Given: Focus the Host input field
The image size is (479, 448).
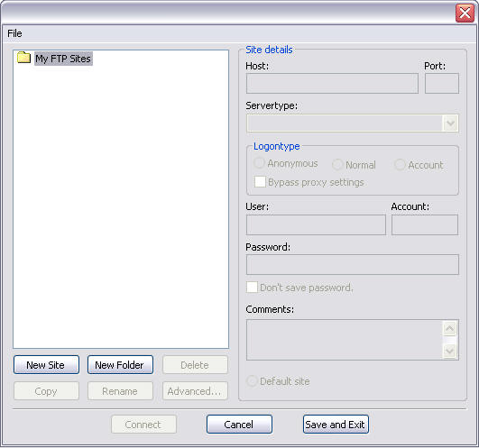Looking at the screenshot, I should pos(332,83).
